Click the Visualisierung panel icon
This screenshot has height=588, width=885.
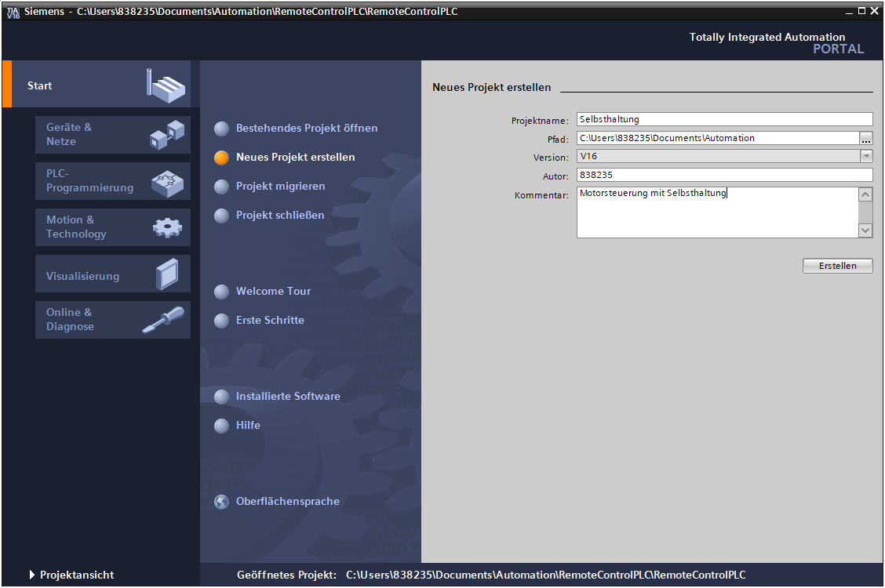click(x=167, y=274)
